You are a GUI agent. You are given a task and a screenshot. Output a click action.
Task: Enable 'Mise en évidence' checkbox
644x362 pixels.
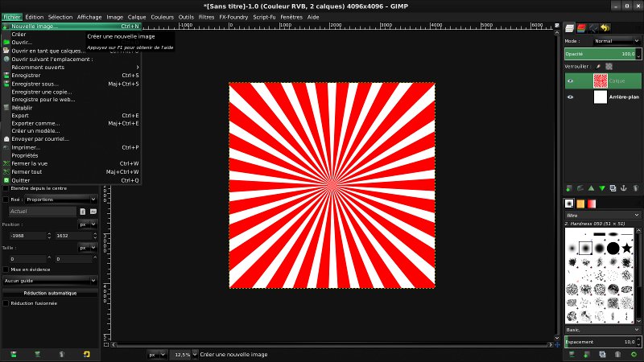point(6,269)
